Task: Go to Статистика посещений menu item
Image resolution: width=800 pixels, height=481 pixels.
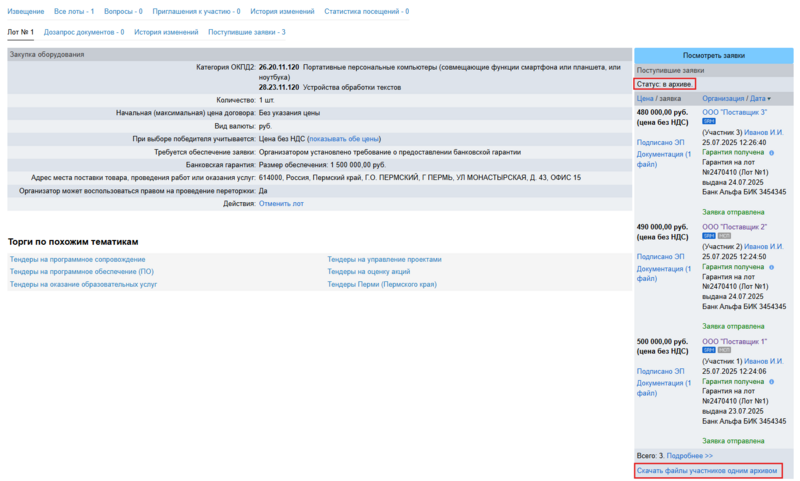Action: tap(366, 11)
